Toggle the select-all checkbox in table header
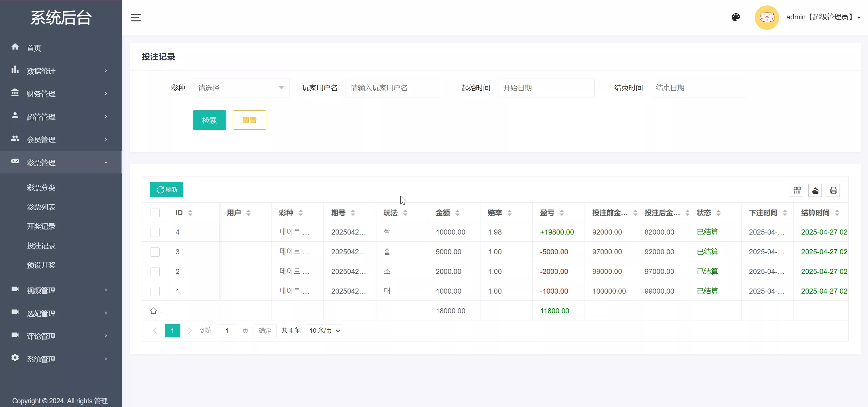Image resolution: width=868 pixels, height=407 pixels. tap(155, 213)
